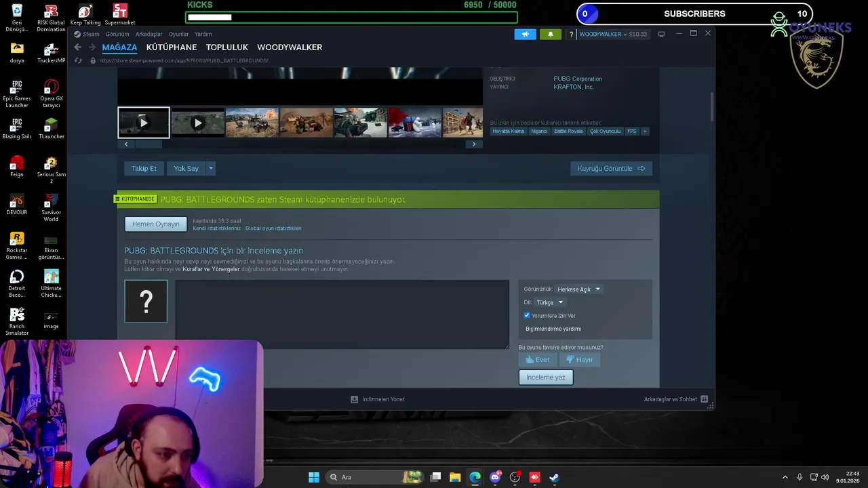868x488 pixels.
Task: Open Recycle Bin desktop icon
Action: click(17, 18)
